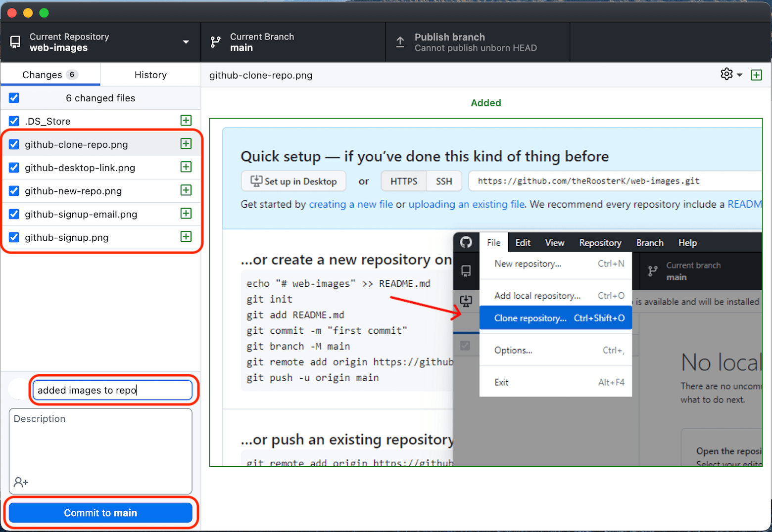Click the upload arrow icon for Publish branch
Image resolution: width=772 pixels, height=532 pixels.
tap(400, 42)
